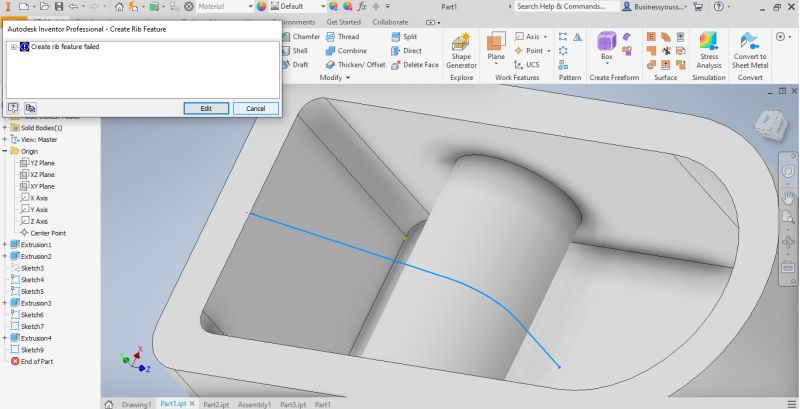800x409 pixels.
Task: Switch to Drawing1 document tab
Action: click(x=136, y=404)
